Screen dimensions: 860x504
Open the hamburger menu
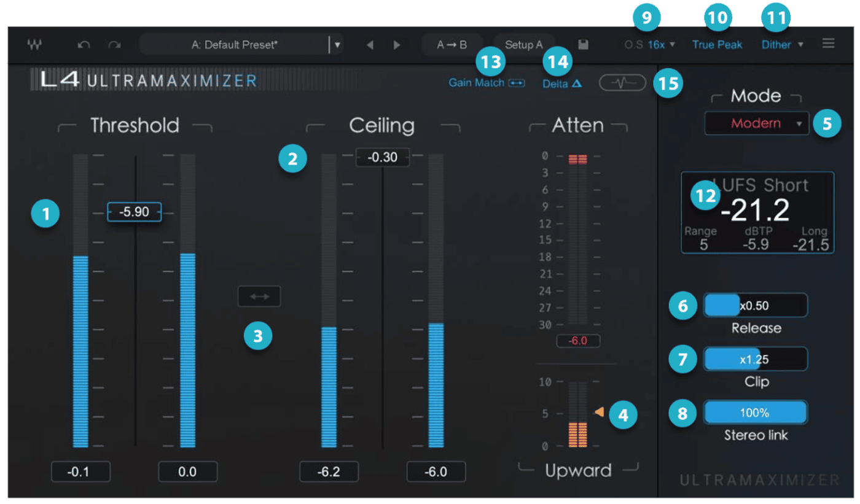(829, 44)
